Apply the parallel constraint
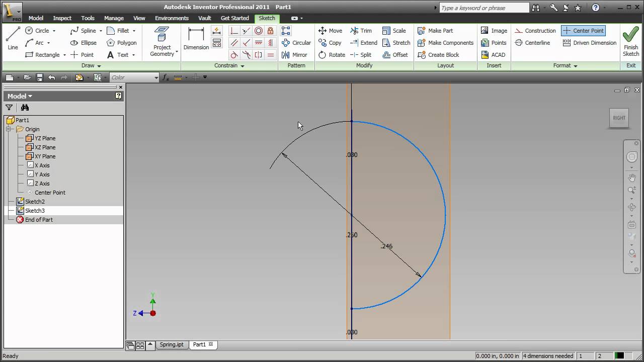The image size is (644, 362). point(234,43)
